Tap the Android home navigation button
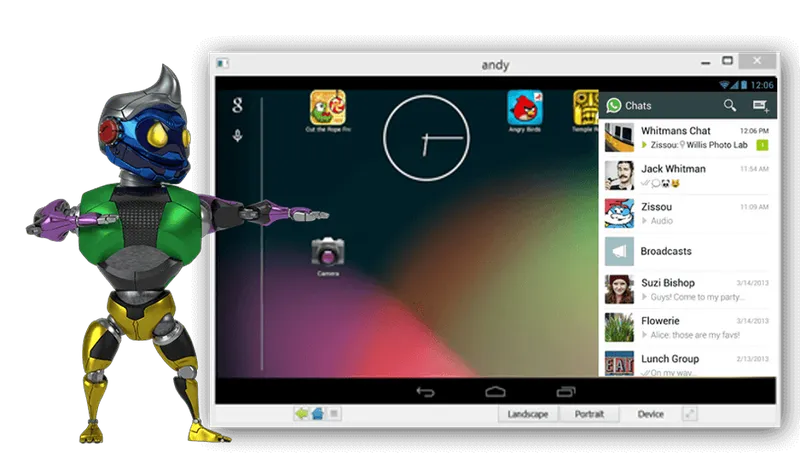Viewport: 800px width, 469px height. point(495,391)
